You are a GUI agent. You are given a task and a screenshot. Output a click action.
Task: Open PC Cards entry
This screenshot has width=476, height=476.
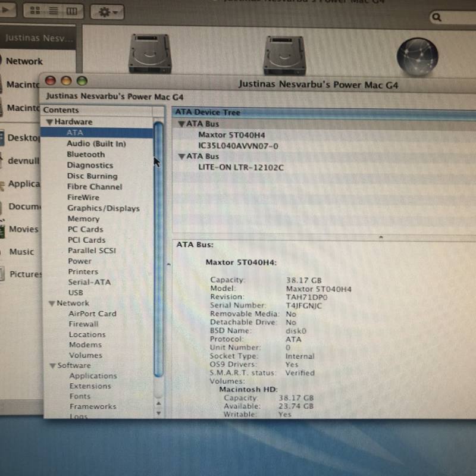pos(85,229)
